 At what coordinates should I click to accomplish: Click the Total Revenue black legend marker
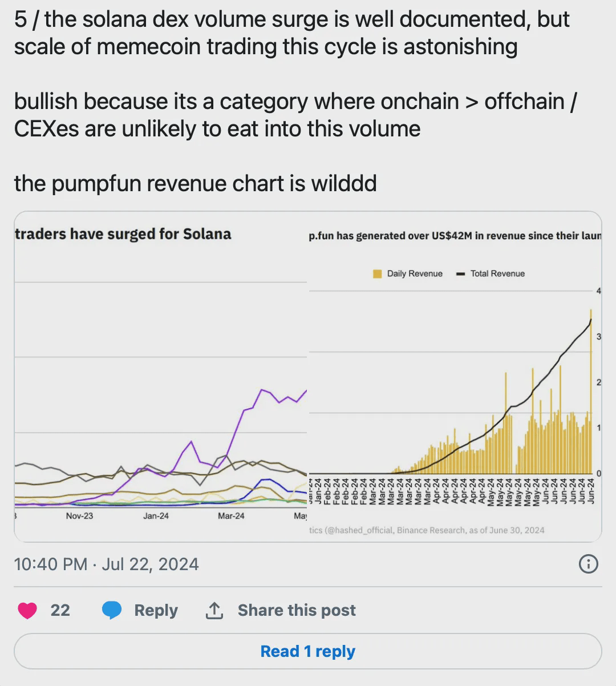point(461,274)
